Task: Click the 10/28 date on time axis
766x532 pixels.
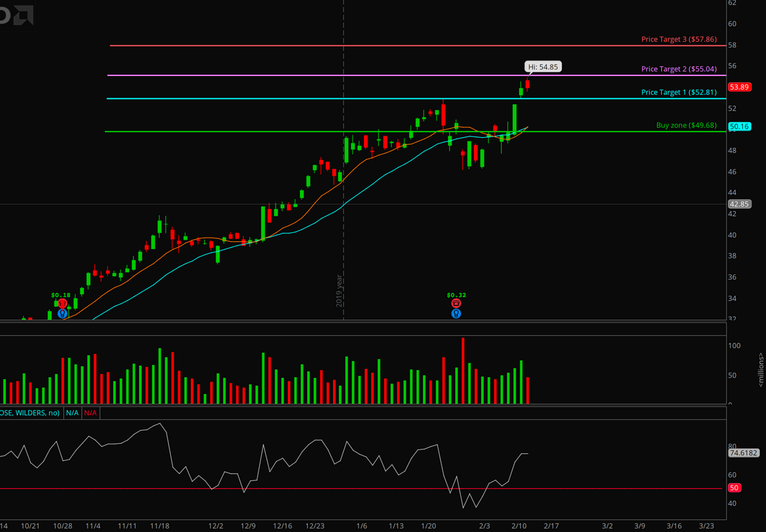Action: pos(62,526)
